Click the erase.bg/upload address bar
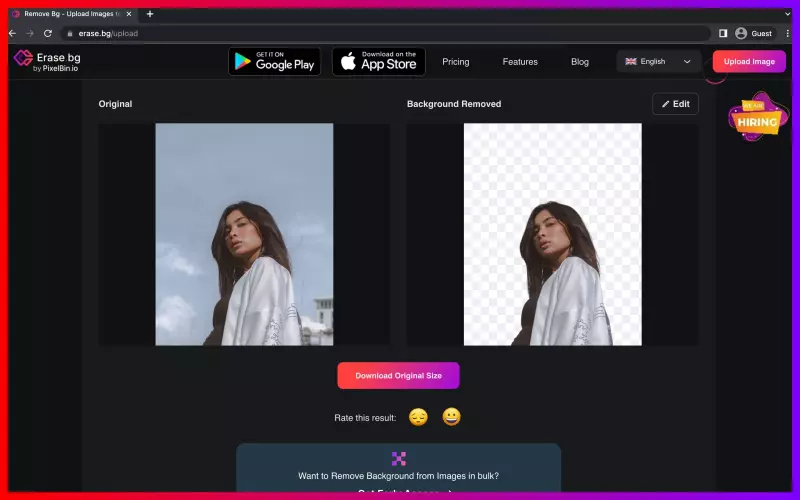The image size is (800, 500). click(385, 33)
